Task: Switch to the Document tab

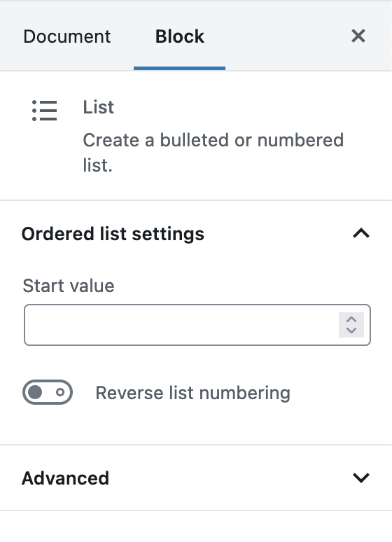Action: [x=67, y=36]
